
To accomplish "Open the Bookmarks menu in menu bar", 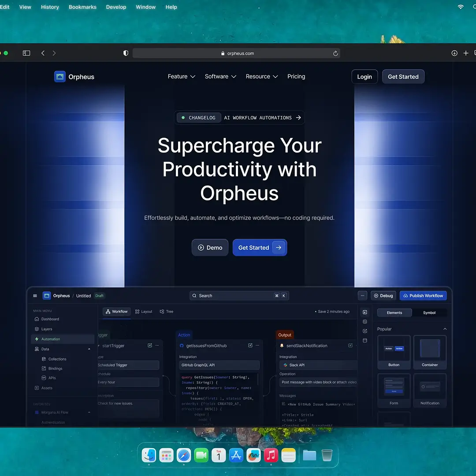I will 82,7.
